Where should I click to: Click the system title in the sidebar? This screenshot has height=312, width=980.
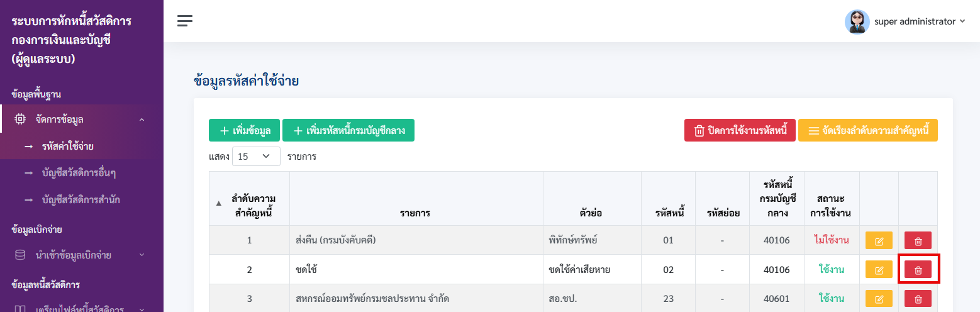pos(71,40)
